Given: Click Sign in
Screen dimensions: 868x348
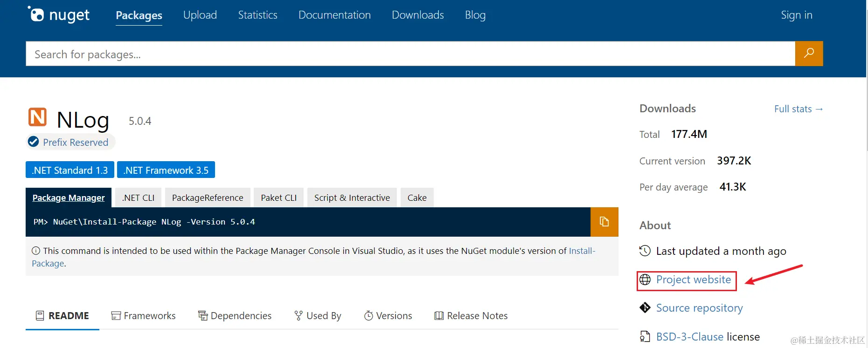Looking at the screenshot, I should pos(797,15).
